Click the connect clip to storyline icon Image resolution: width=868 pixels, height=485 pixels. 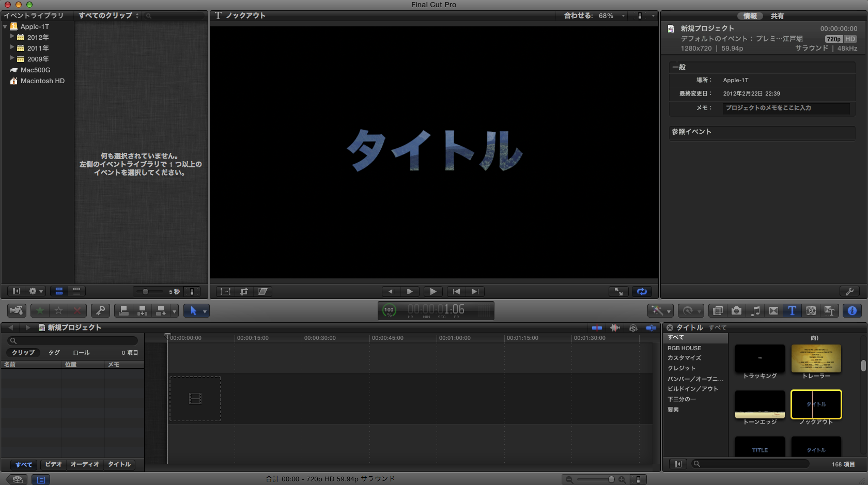click(124, 310)
